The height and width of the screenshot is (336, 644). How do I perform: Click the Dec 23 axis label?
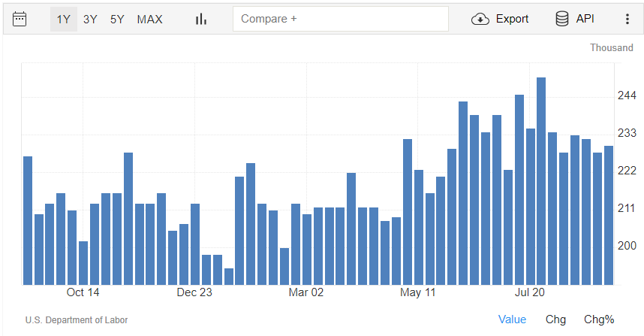(x=194, y=292)
